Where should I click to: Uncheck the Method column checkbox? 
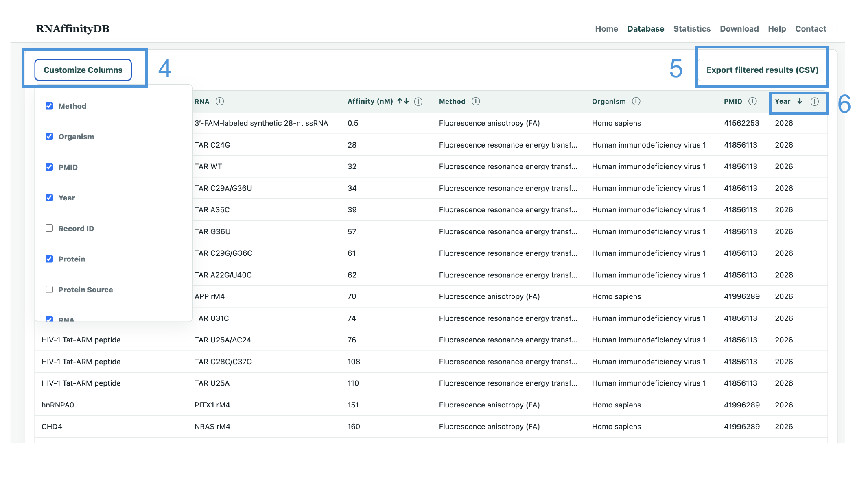[49, 106]
